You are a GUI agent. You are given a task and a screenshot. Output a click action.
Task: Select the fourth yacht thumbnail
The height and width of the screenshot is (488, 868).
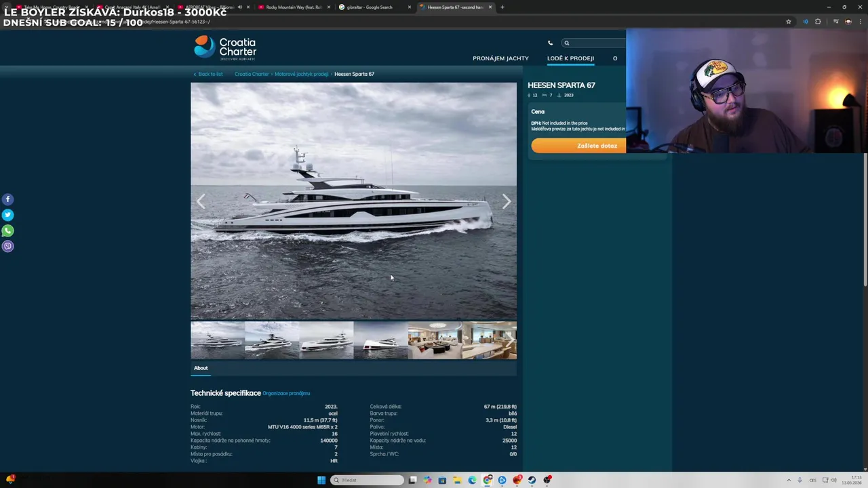point(380,340)
